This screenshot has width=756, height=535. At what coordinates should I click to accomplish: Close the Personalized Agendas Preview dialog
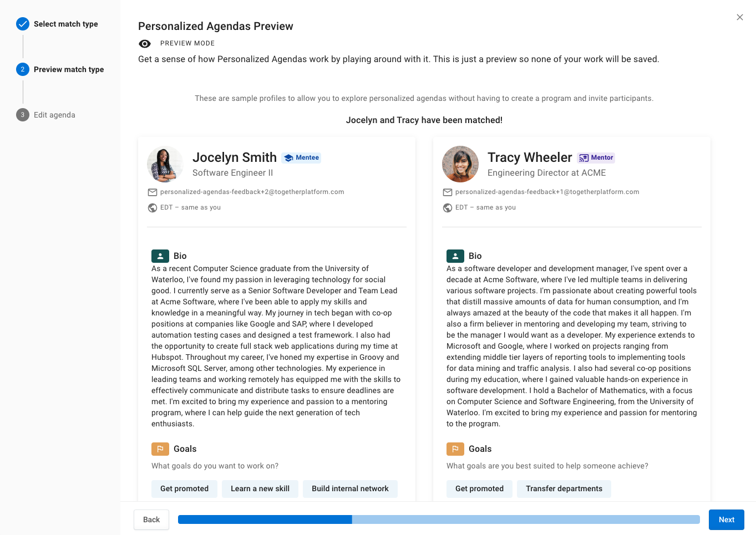(740, 17)
